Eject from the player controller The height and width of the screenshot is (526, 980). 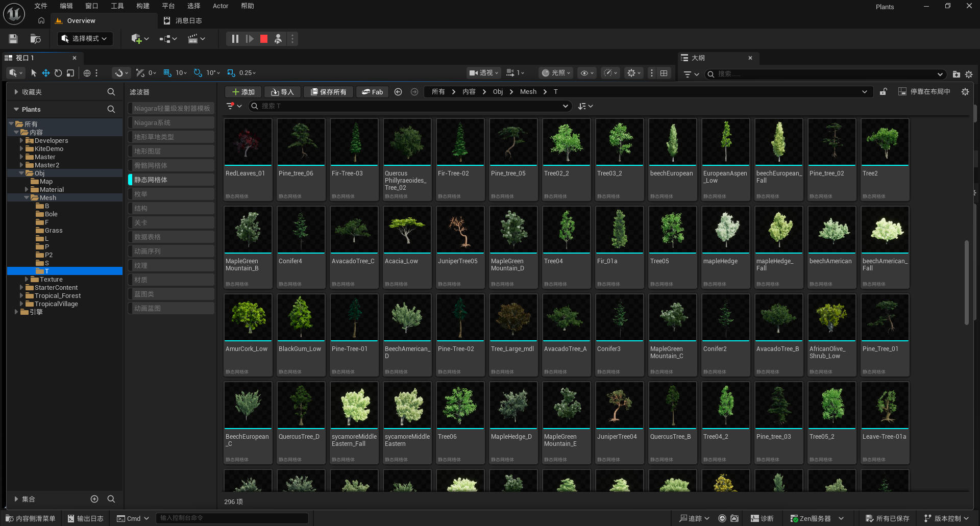pos(278,39)
